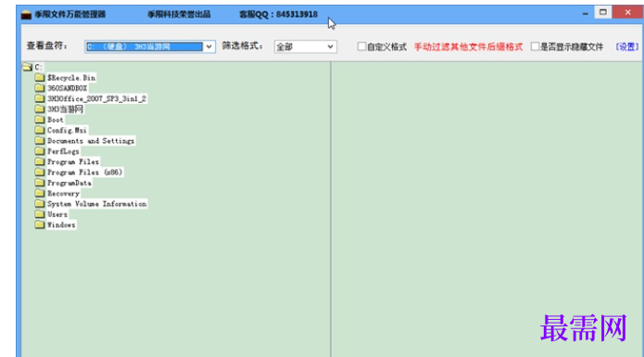644x357 pixels.
Task: Click the Program Files folder icon
Action: (x=40, y=161)
